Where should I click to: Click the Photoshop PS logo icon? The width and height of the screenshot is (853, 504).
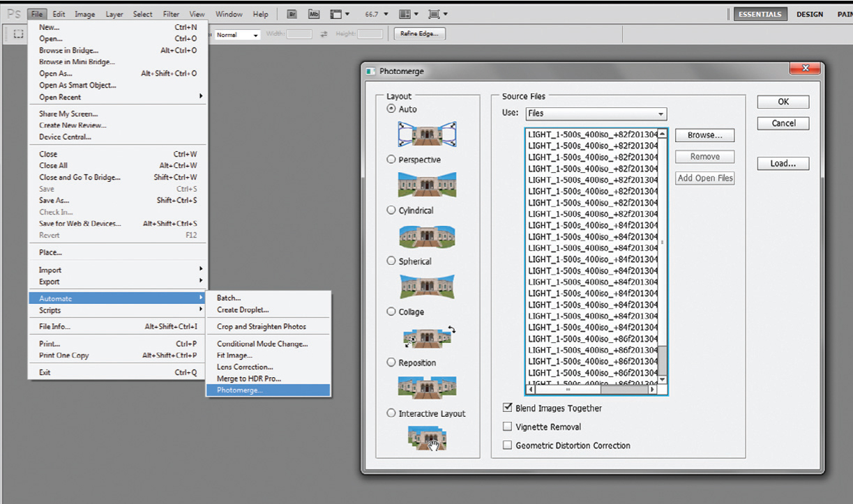pos(14,14)
